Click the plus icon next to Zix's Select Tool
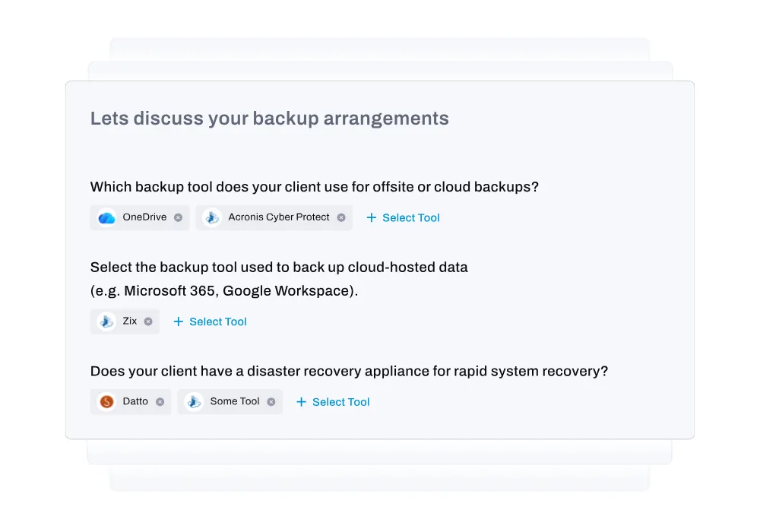 point(179,321)
